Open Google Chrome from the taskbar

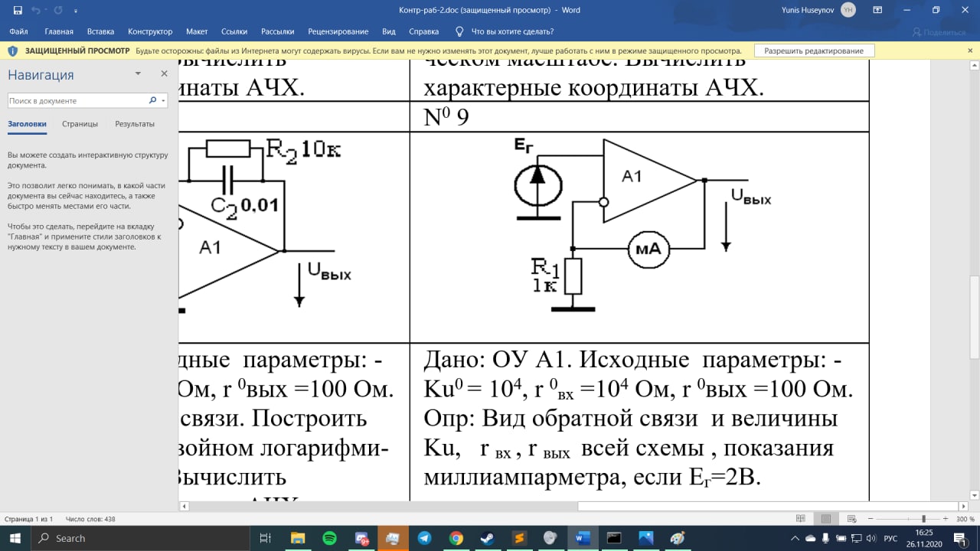pyautogui.click(x=456, y=538)
